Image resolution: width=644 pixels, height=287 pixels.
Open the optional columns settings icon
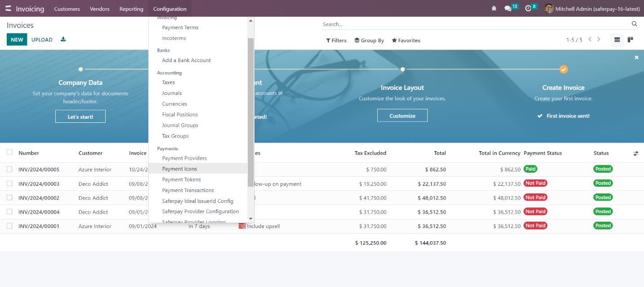(x=635, y=153)
